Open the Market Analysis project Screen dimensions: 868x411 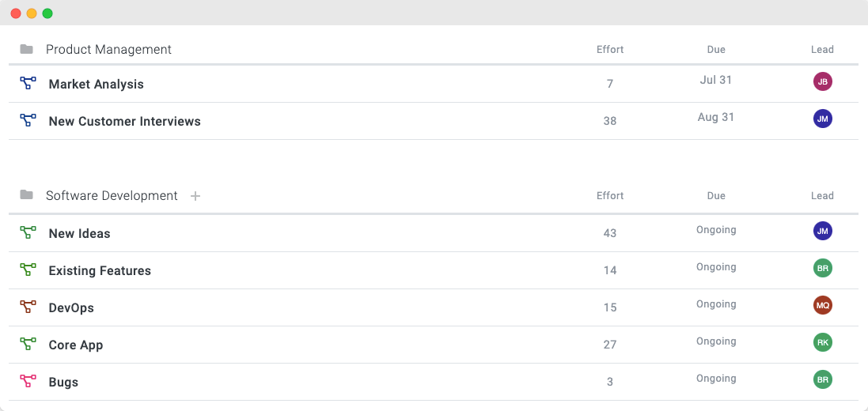click(97, 84)
